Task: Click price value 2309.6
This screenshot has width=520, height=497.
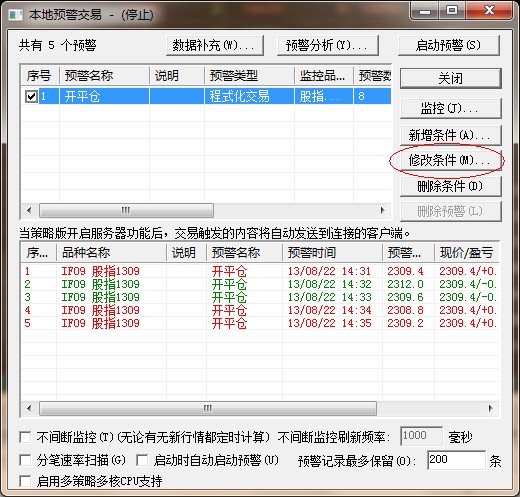Action: (405, 297)
